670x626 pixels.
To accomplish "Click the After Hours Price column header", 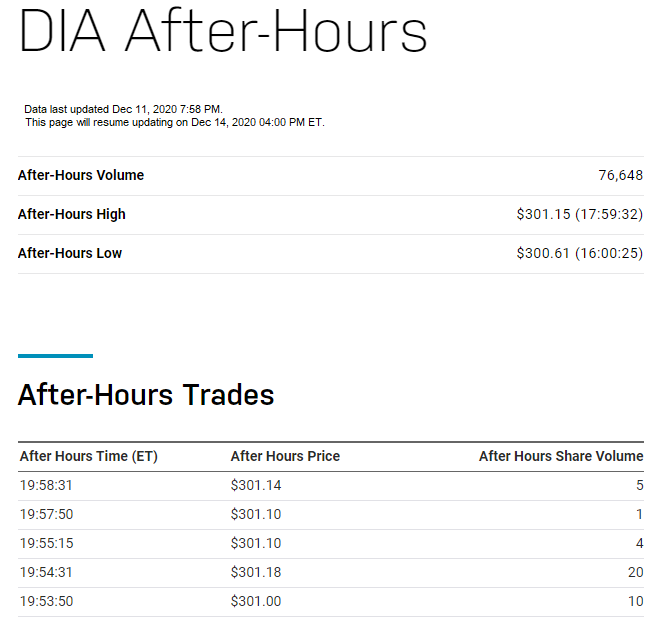I will pyautogui.click(x=285, y=456).
